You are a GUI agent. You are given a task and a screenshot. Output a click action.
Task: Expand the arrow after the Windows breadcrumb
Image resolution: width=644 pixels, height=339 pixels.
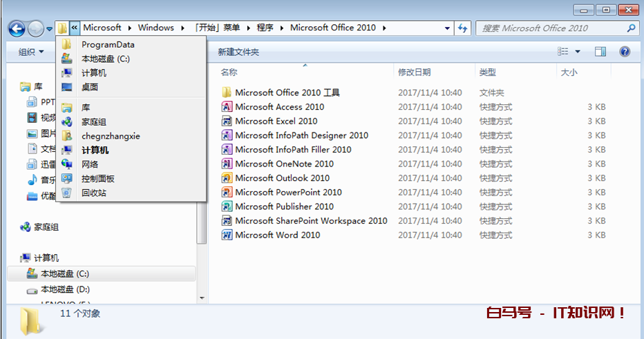182,28
